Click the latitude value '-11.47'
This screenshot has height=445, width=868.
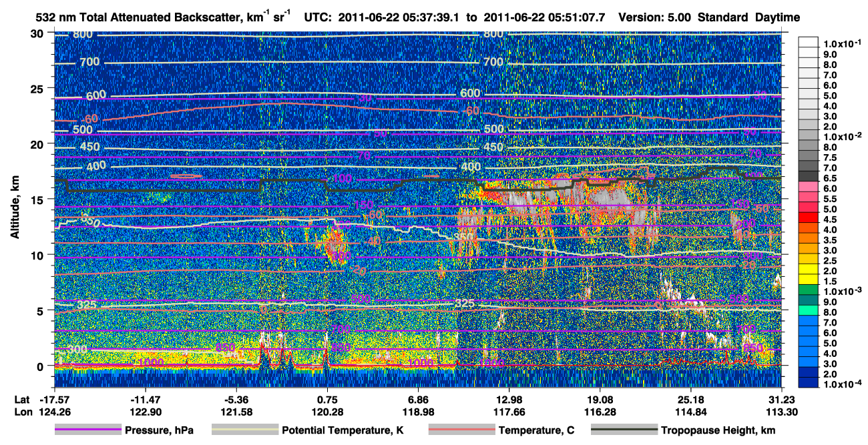(146, 399)
